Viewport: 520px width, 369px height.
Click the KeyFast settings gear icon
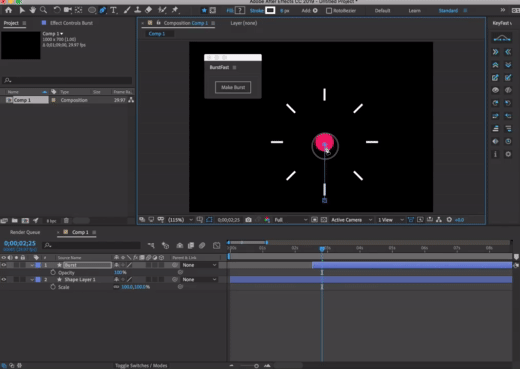[x=508, y=154]
